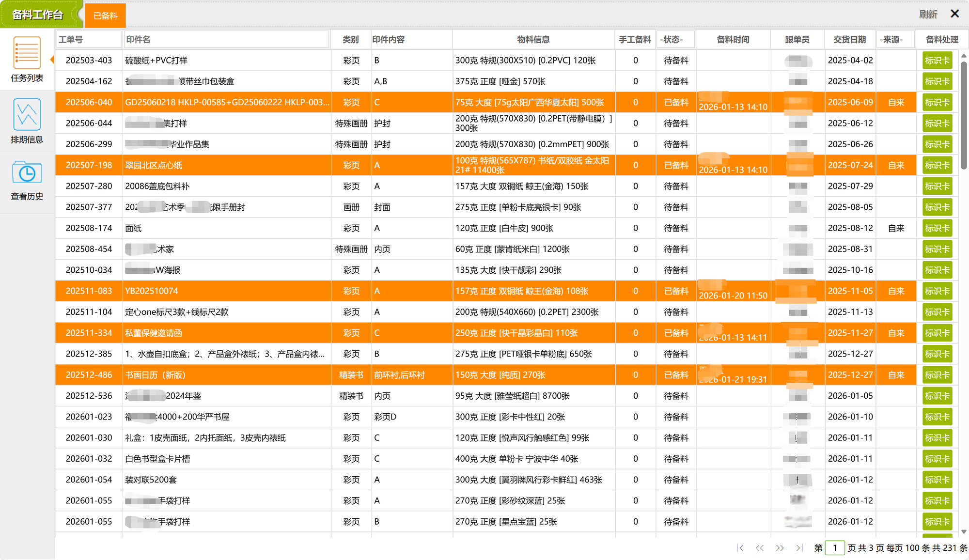The width and height of the screenshot is (969, 560).
Task: Go to the previous page arrow
Action: (759, 548)
